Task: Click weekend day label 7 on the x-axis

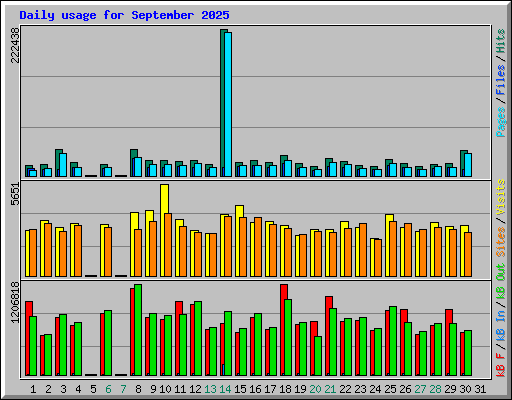Action: coord(123,389)
